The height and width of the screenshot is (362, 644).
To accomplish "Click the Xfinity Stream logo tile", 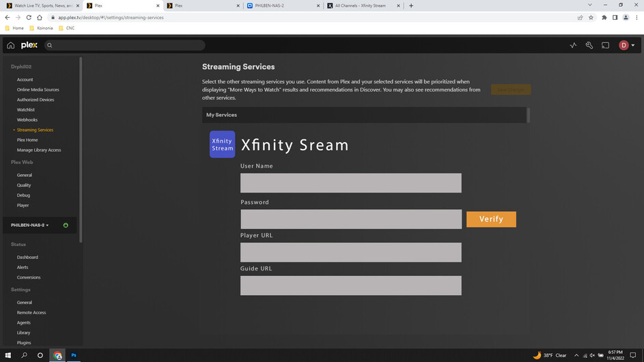I will point(222,144).
